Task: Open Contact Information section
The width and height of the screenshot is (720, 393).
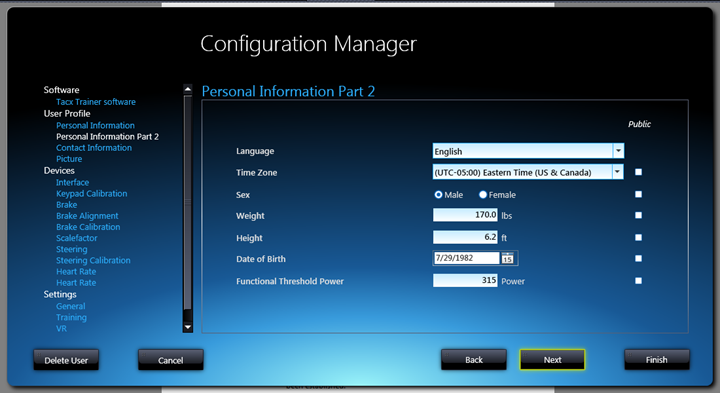Action: [94, 148]
